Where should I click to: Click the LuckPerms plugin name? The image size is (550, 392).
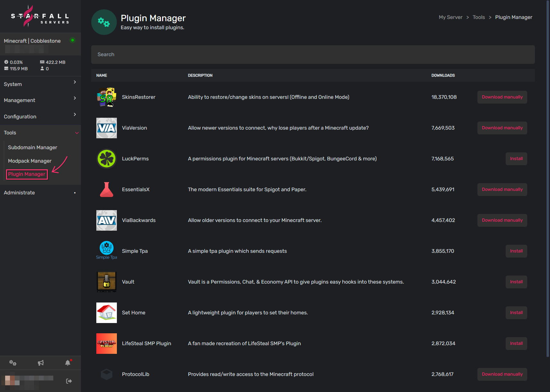pyautogui.click(x=135, y=159)
